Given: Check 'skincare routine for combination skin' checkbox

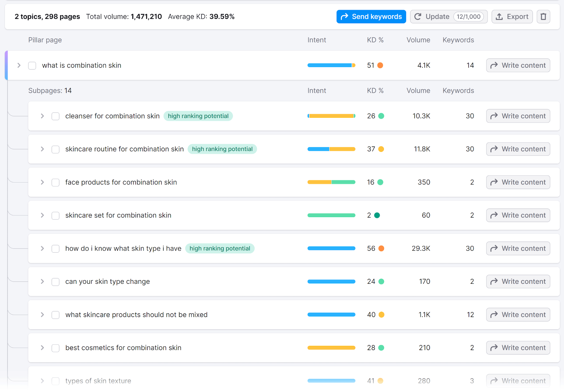Looking at the screenshot, I should tap(55, 149).
